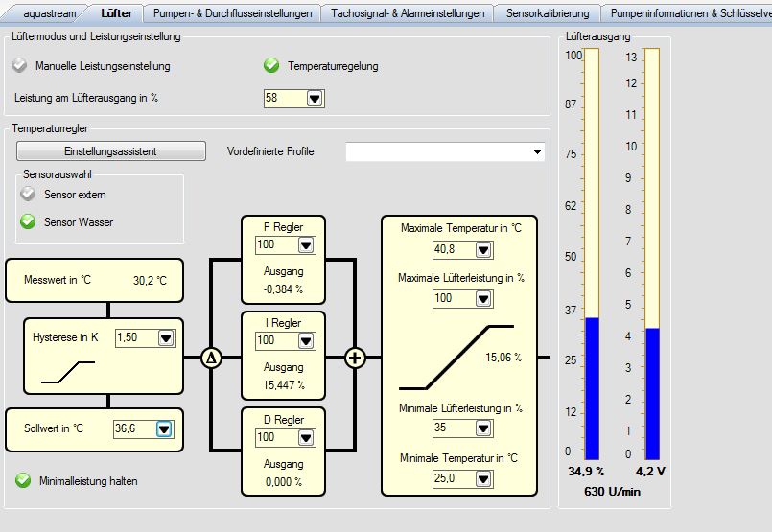Image resolution: width=772 pixels, height=532 pixels.
Task: Click the plus summation node icon
Action: point(356,359)
